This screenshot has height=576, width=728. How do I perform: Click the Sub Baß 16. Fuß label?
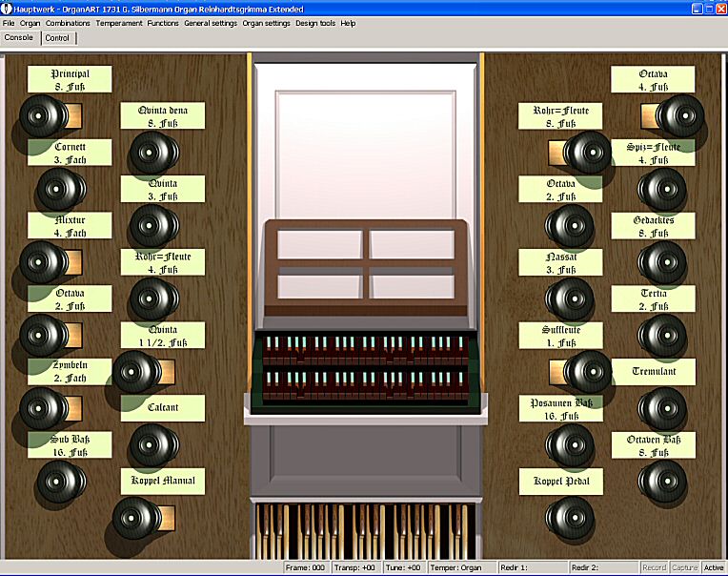70,445
